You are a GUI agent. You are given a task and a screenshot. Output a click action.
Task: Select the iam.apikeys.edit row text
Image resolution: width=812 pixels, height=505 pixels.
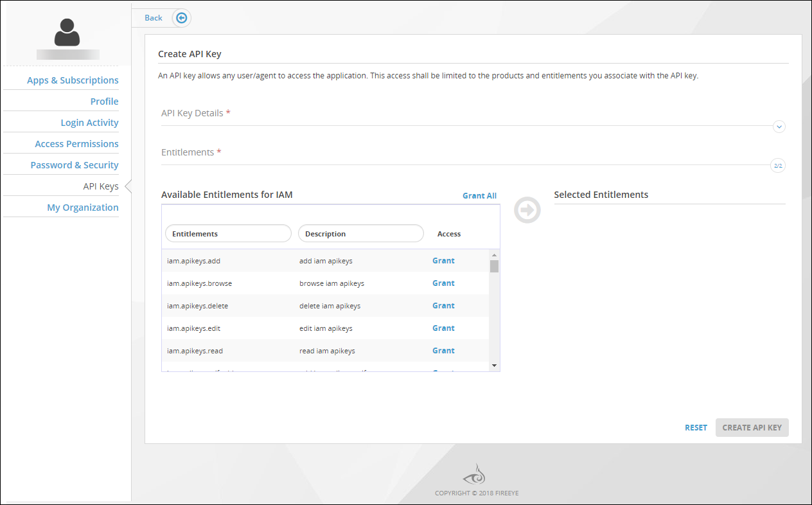[x=193, y=328]
